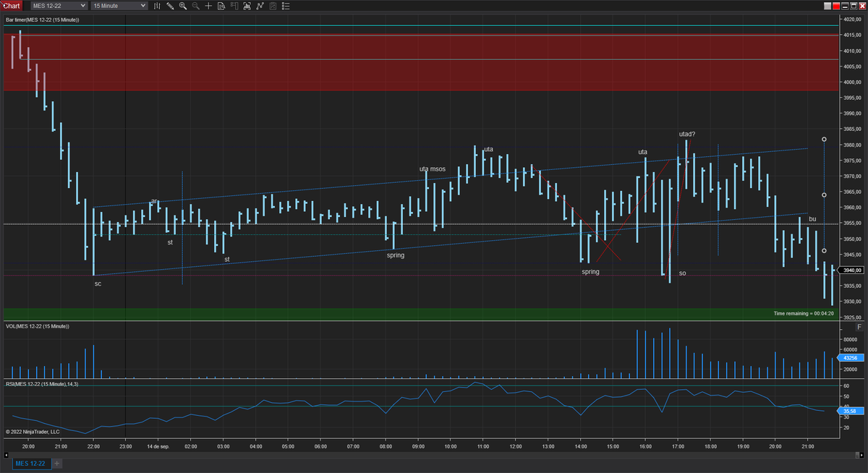Screen dimensions: 868x473
Task: Toggle the crosshair cursor tool
Action: coord(208,6)
